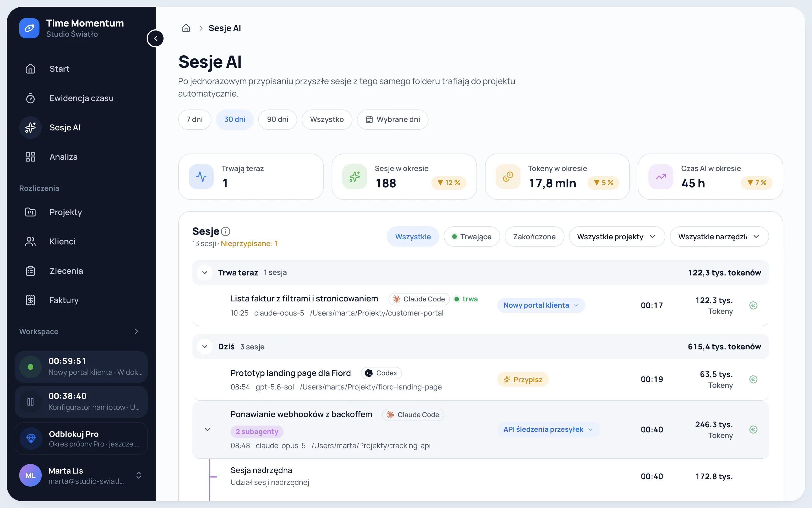Go to home via breadcrumb house icon
This screenshot has height=508, width=812.
pos(186,28)
